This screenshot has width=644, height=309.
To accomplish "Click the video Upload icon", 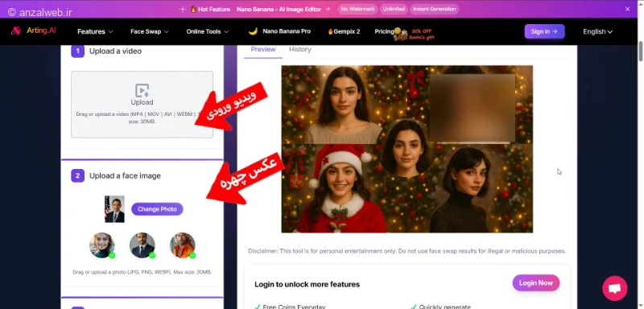I will click(x=142, y=91).
